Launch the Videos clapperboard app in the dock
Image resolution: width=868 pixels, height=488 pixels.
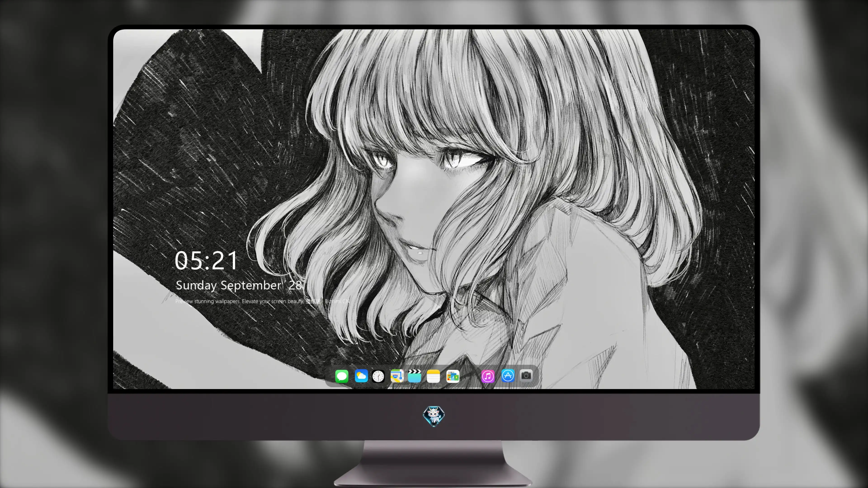tap(415, 376)
